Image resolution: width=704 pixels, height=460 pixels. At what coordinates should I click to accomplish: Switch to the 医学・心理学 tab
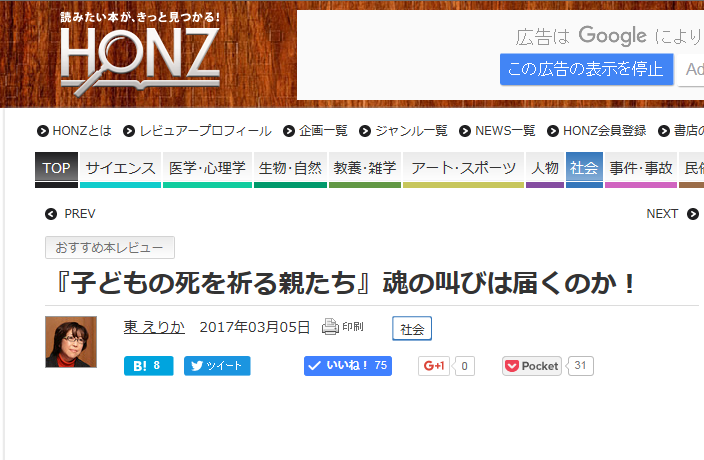pyautogui.click(x=207, y=170)
